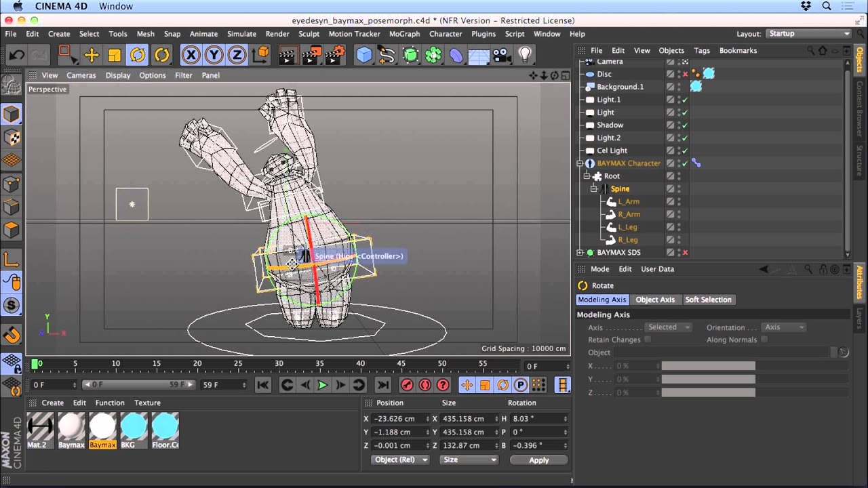The height and width of the screenshot is (488, 868).
Task: Toggle Scale keyframe recording button
Action: [x=485, y=385]
